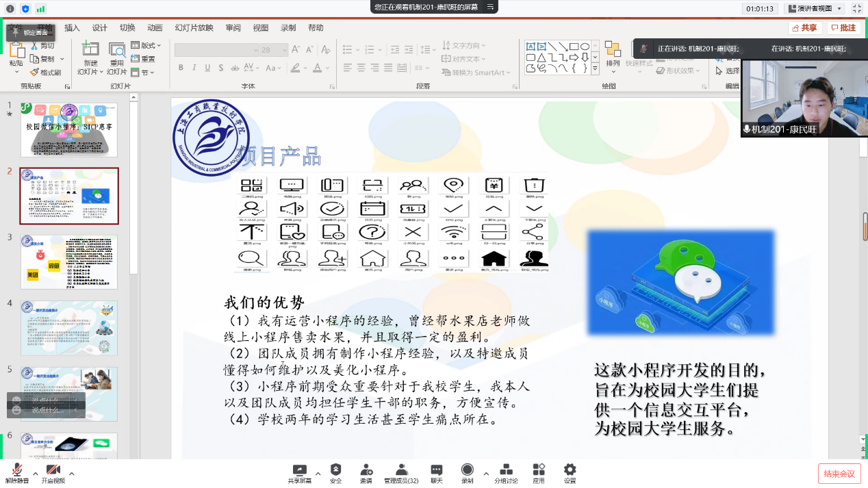Viewport: 868px width, 488px height.
Task: Open the Apps (应用) icon
Action: (x=539, y=470)
